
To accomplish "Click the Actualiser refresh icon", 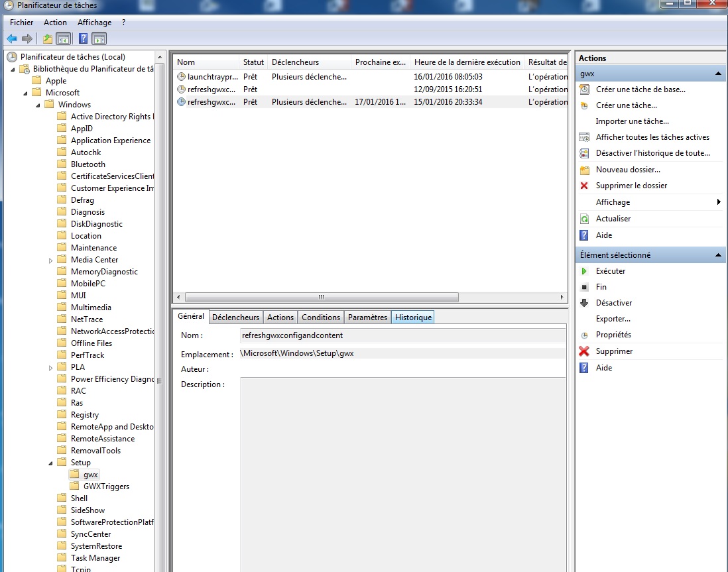I will (584, 219).
